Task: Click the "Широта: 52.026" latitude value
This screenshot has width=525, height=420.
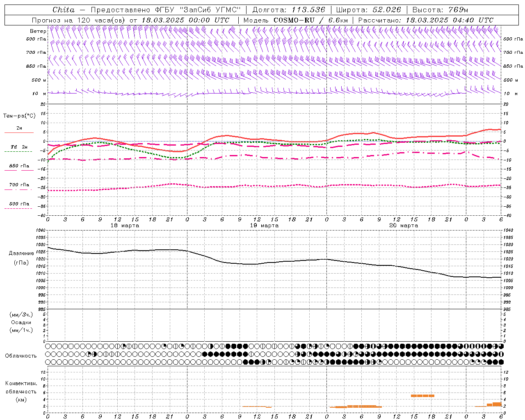Action: pos(368,10)
